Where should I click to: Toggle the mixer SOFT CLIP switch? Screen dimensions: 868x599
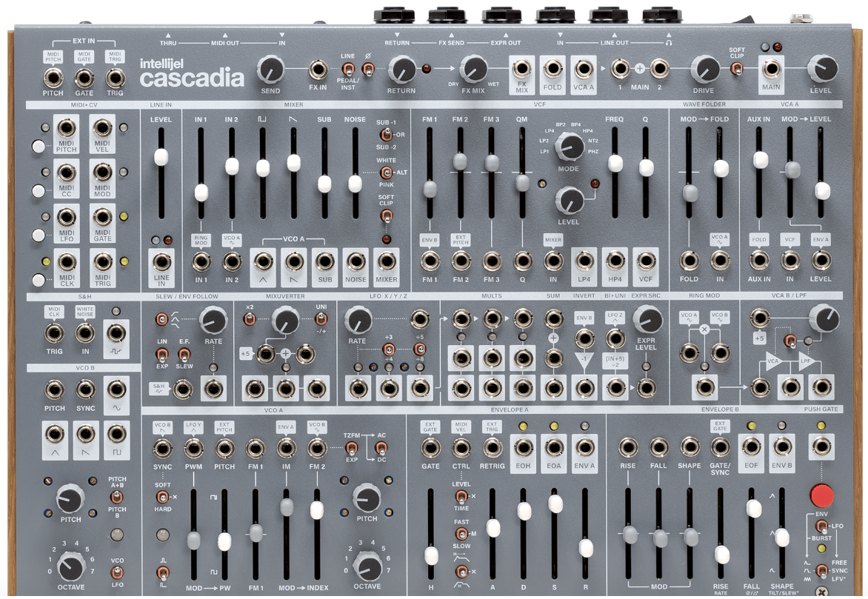(387, 216)
